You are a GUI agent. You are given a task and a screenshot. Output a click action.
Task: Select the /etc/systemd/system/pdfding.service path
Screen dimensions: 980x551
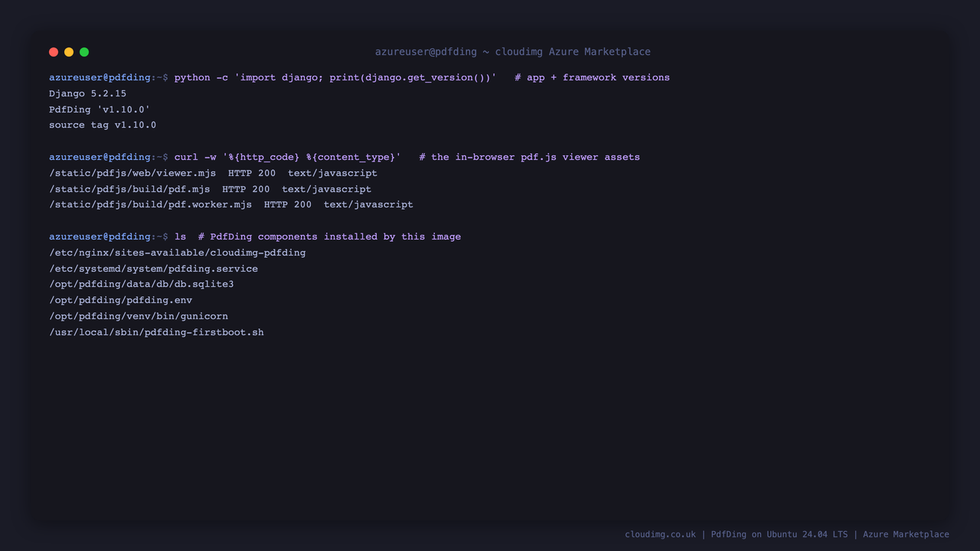[153, 269]
